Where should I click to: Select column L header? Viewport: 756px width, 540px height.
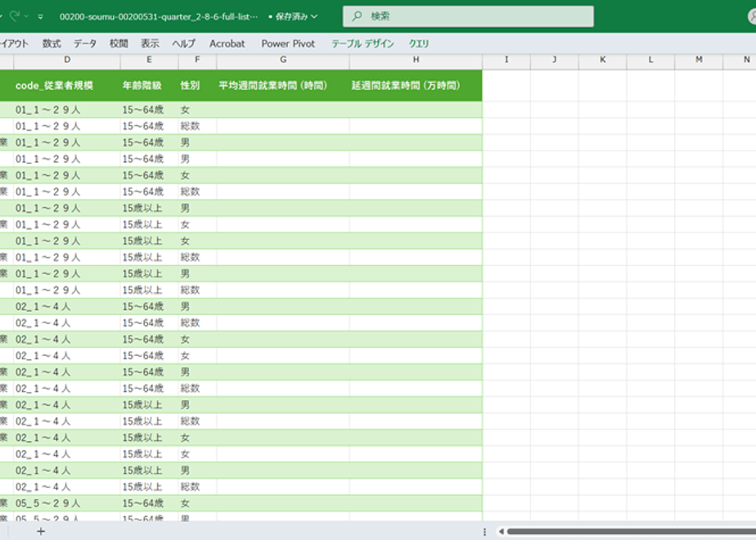click(x=650, y=60)
